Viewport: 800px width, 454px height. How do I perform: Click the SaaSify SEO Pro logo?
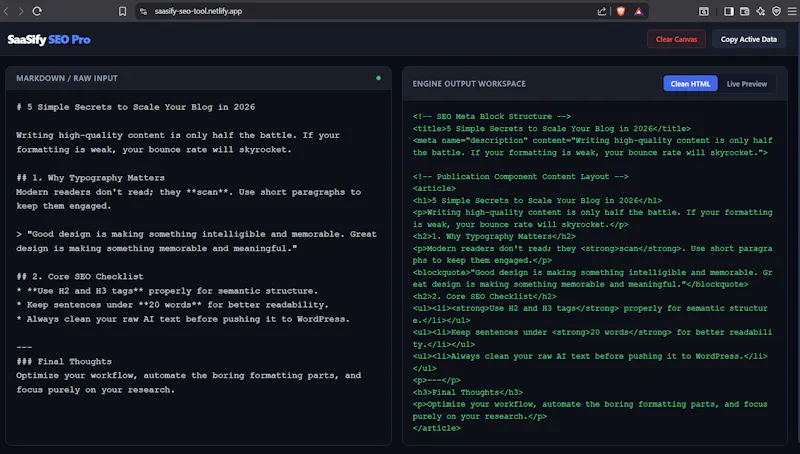point(49,39)
